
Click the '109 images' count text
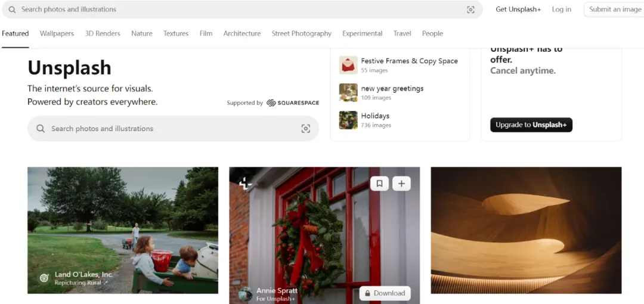(x=376, y=98)
